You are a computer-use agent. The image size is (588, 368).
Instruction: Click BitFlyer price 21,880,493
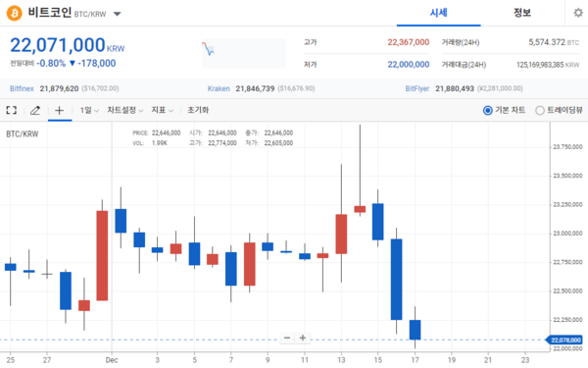(455, 88)
